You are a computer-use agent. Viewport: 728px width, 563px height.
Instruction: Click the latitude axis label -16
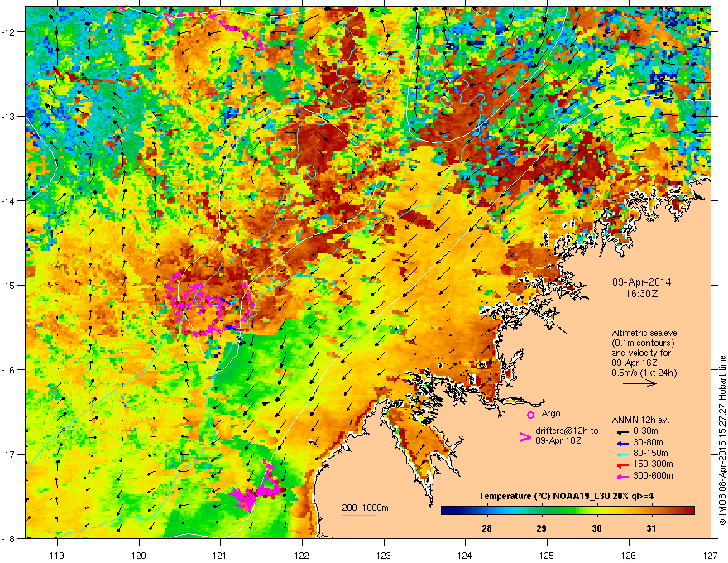(8, 370)
